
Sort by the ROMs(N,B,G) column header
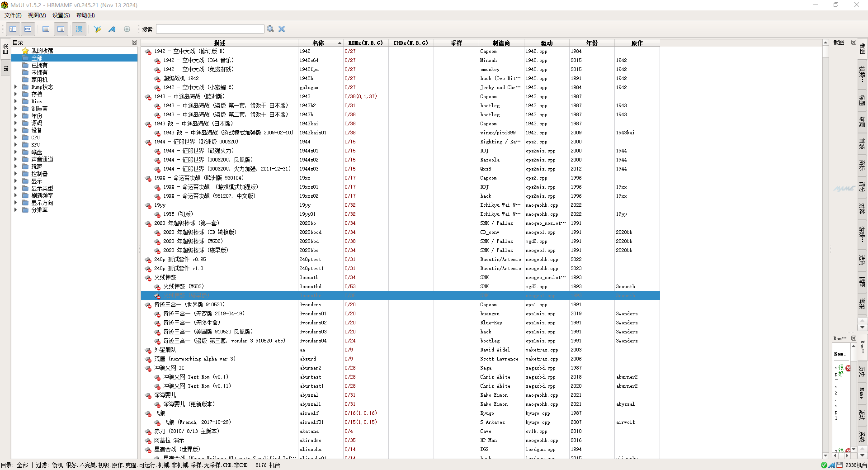tap(366, 43)
